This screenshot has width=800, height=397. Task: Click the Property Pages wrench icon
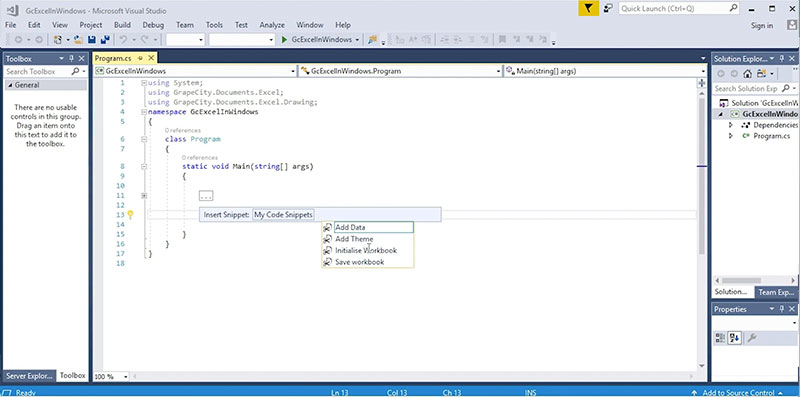tap(751, 337)
